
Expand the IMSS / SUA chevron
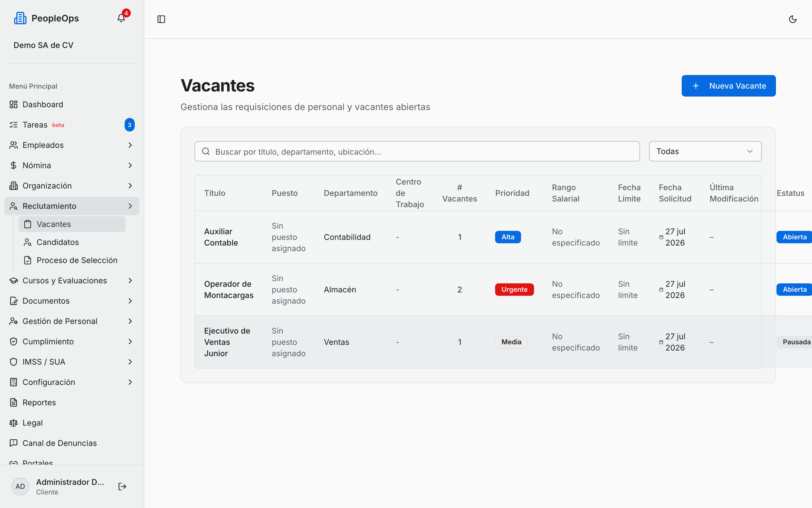(130, 362)
